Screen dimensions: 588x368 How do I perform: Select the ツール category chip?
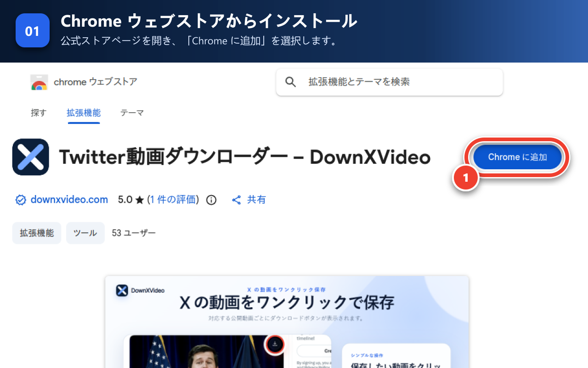point(85,233)
